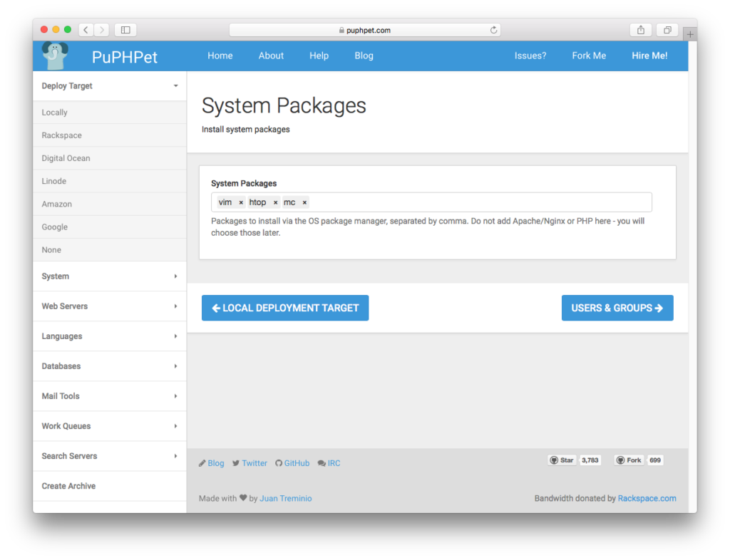Select Locally deploy target
This screenshot has width=730, height=560.
pos(110,113)
